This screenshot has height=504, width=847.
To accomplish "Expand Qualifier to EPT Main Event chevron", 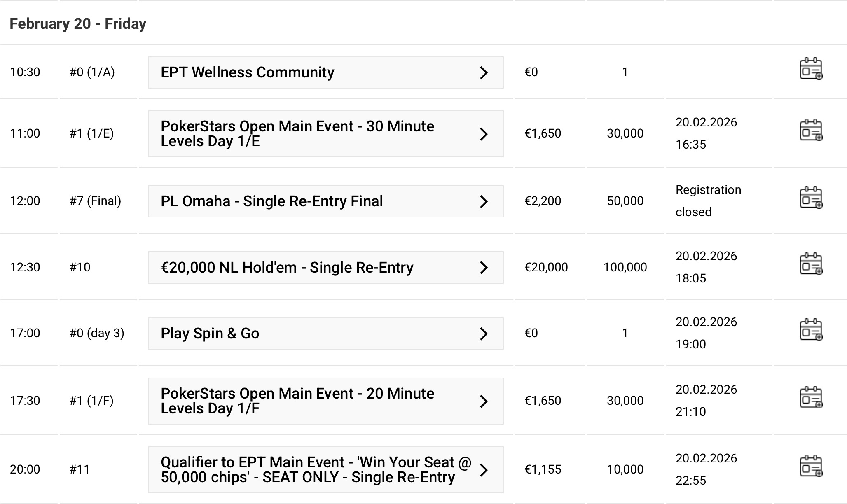I will coord(484,470).
